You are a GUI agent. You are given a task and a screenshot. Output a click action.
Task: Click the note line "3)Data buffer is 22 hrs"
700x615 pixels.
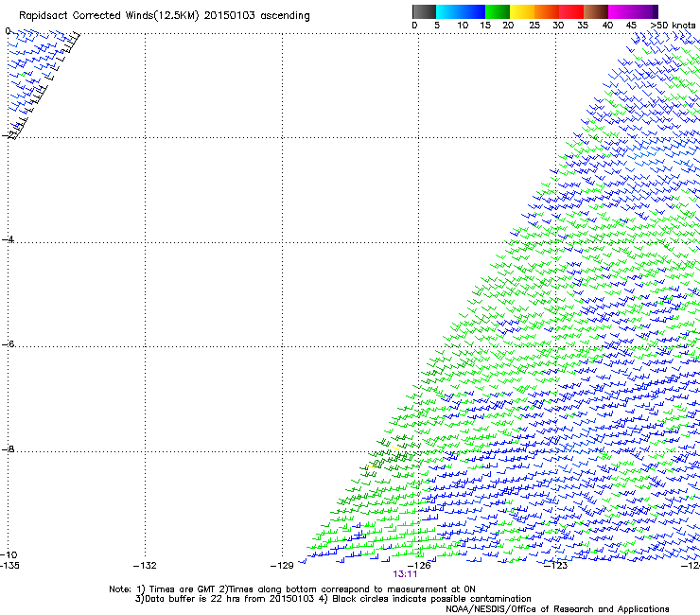333,599
